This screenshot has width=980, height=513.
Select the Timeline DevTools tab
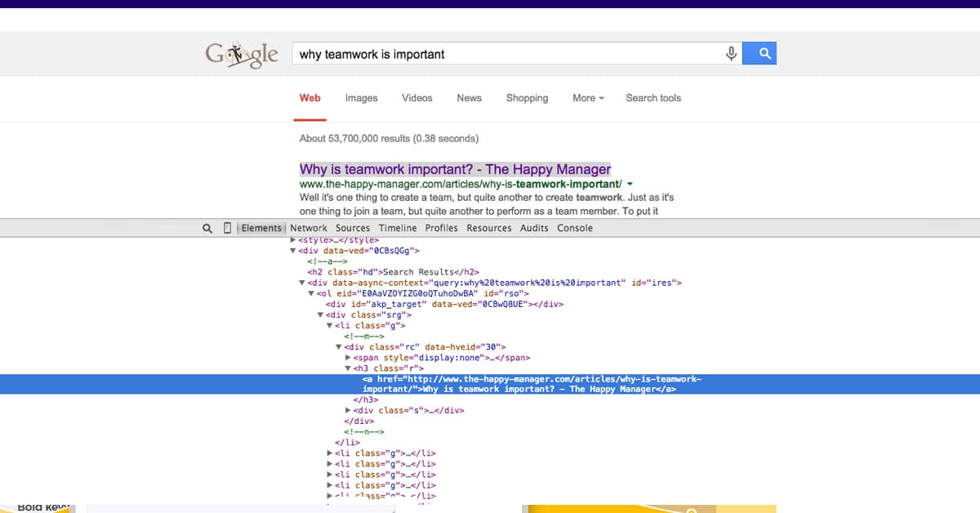(398, 228)
